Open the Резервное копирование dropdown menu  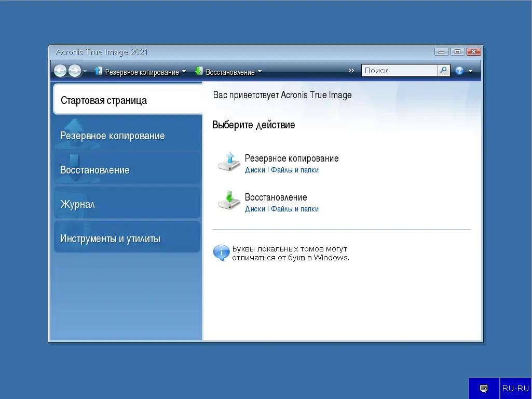(x=183, y=72)
